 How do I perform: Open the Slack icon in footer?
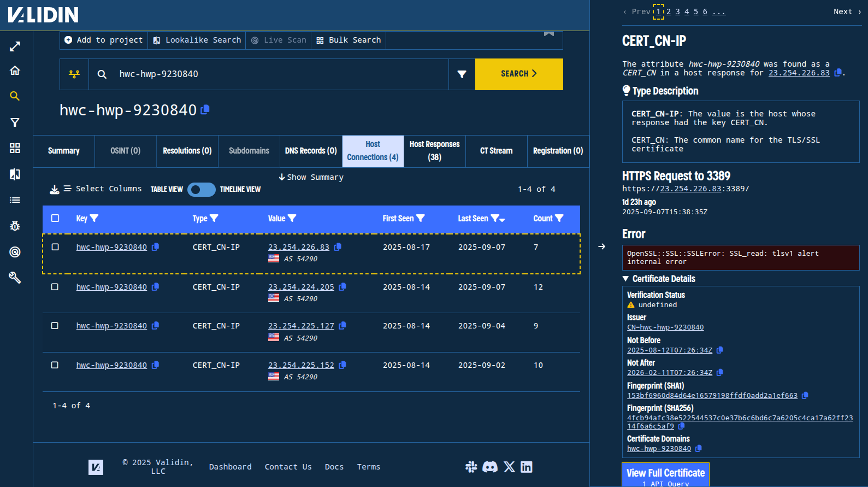471,467
